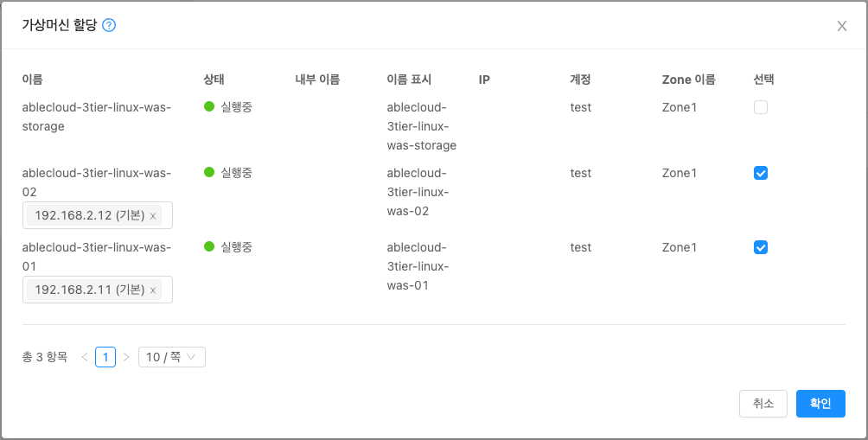Click the help question mark icon

109,25
